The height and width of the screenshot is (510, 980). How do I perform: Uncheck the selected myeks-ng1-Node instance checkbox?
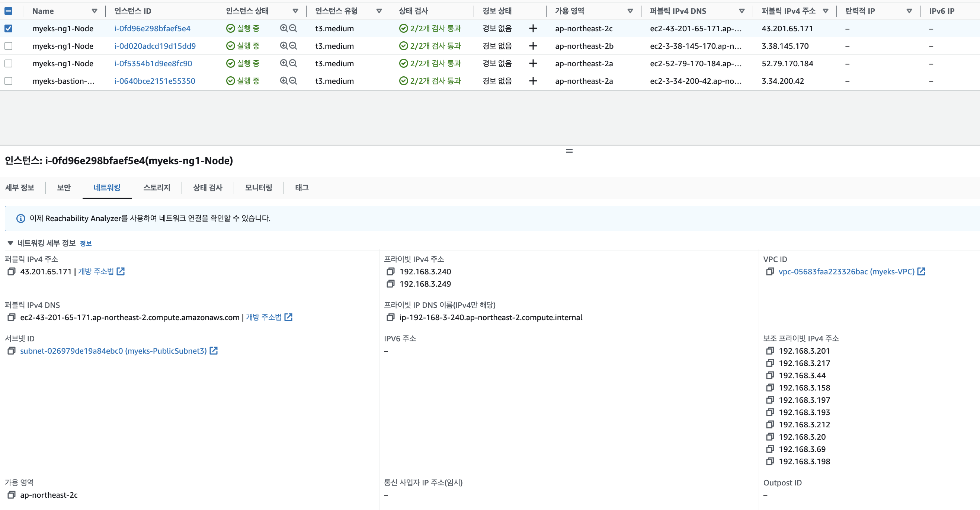(x=8, y=28)
